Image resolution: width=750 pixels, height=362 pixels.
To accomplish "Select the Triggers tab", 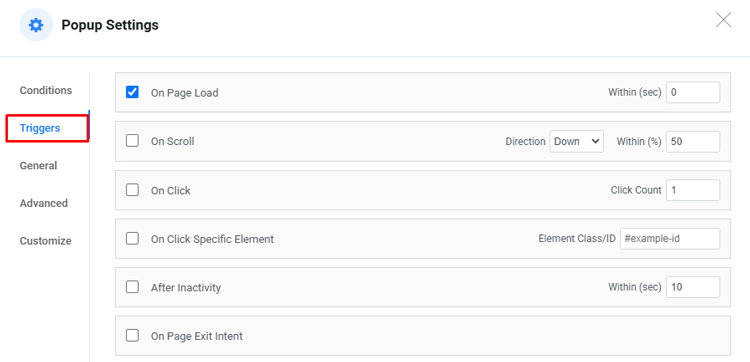I will (x=40, y=128).
